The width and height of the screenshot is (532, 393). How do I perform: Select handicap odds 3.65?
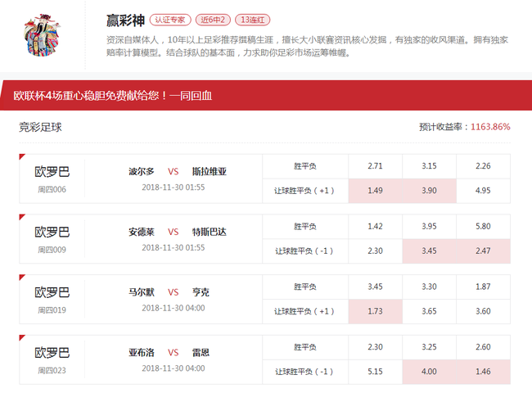pos(429,312)
